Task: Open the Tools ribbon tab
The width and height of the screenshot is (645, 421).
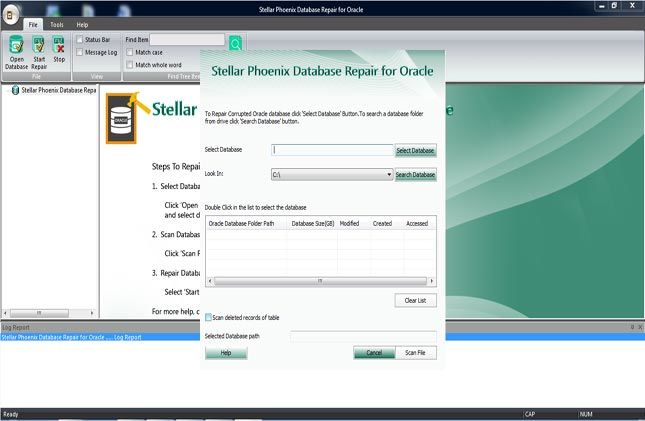Action: point(57,25)
